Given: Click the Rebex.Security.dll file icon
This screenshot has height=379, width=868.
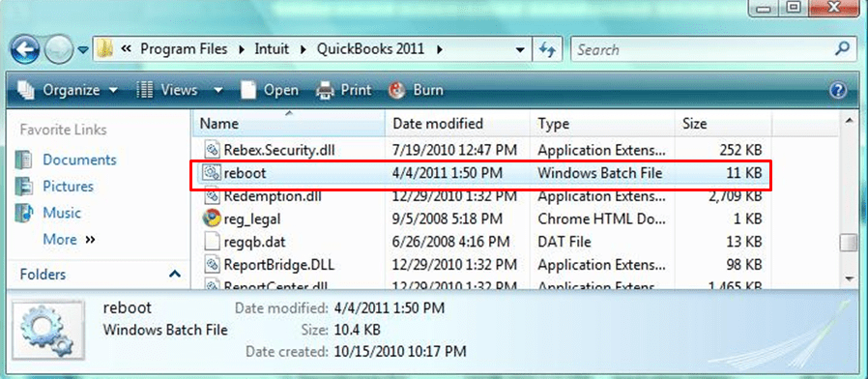Looking at the screenshot, I should pos(213,149).
